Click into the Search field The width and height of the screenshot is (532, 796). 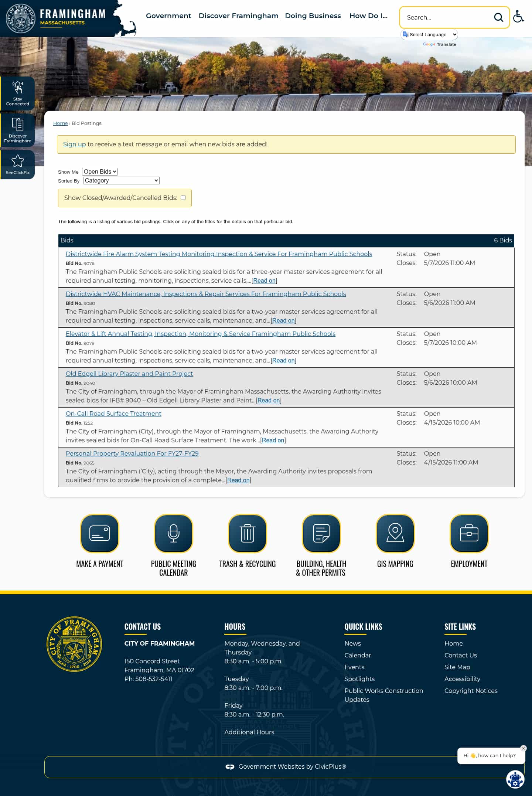(x=448, y=17)
